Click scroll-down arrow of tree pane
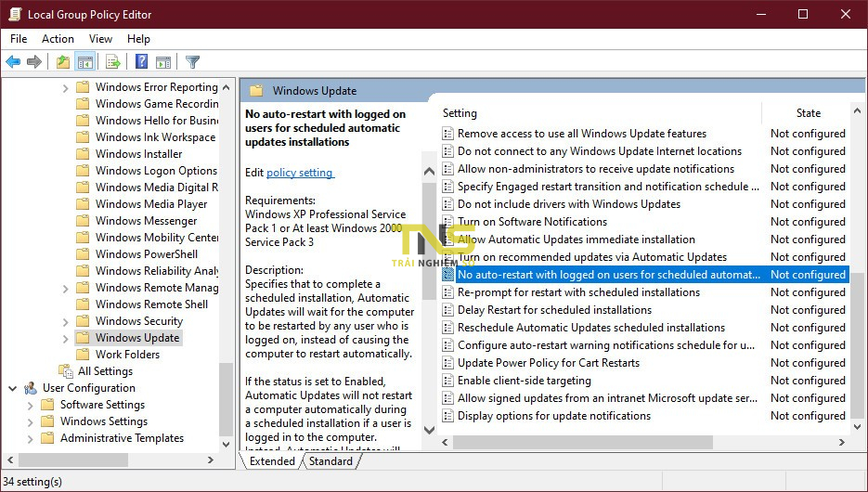Screen dimensions: 868x492 click(x=226, y=444)
